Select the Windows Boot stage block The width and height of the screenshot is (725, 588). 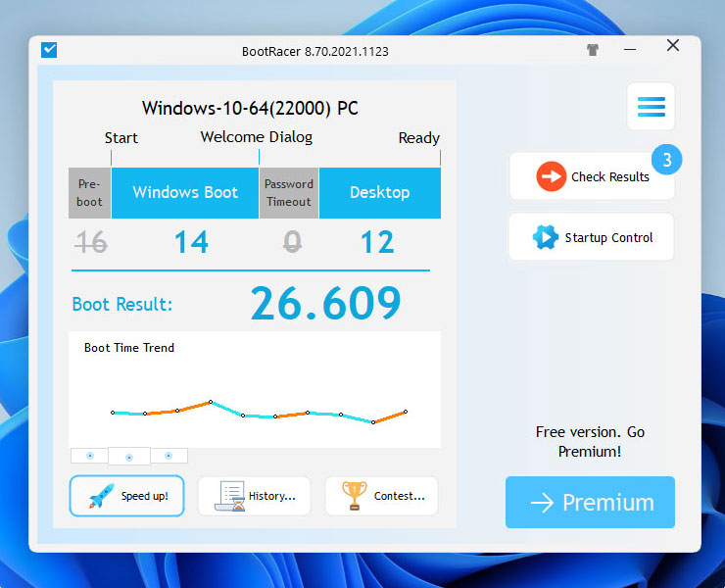pos(185,193)
